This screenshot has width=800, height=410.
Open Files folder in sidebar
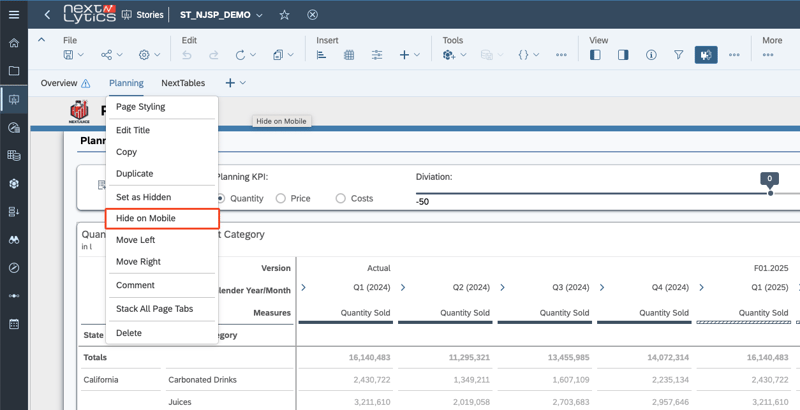coord(14,71)
